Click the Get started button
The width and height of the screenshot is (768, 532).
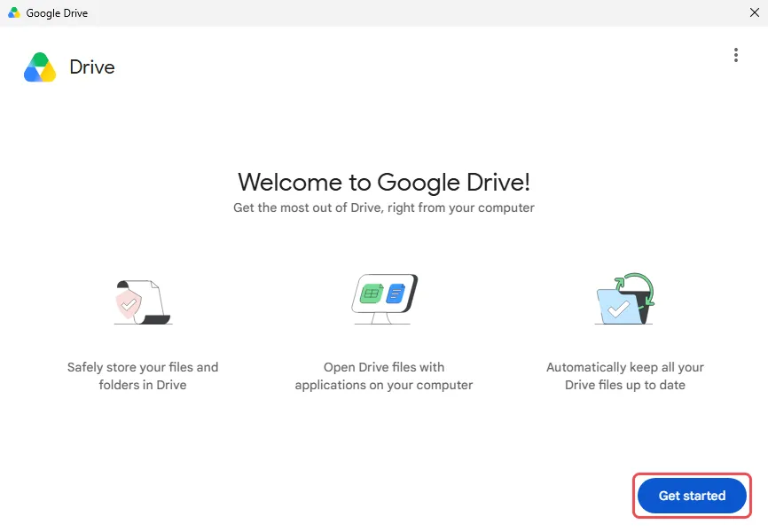(692, 496)
